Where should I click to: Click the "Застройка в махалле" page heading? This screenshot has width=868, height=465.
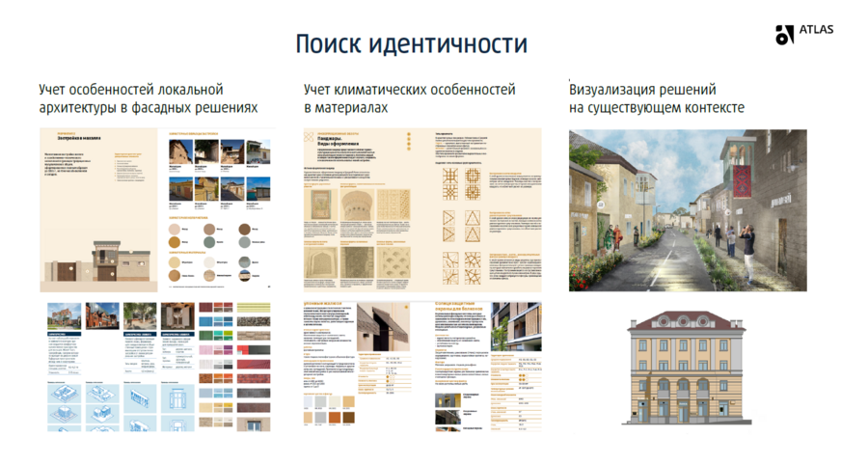(x=79, y=138)
